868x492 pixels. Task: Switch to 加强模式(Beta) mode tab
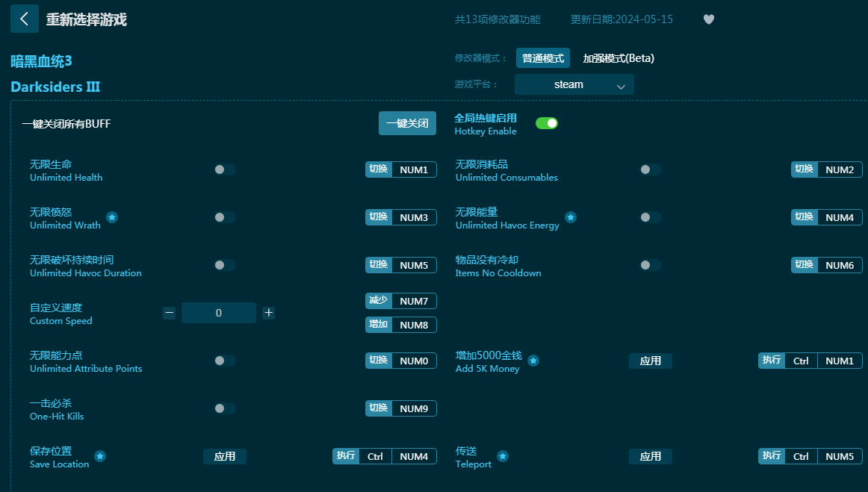(619, 58)
